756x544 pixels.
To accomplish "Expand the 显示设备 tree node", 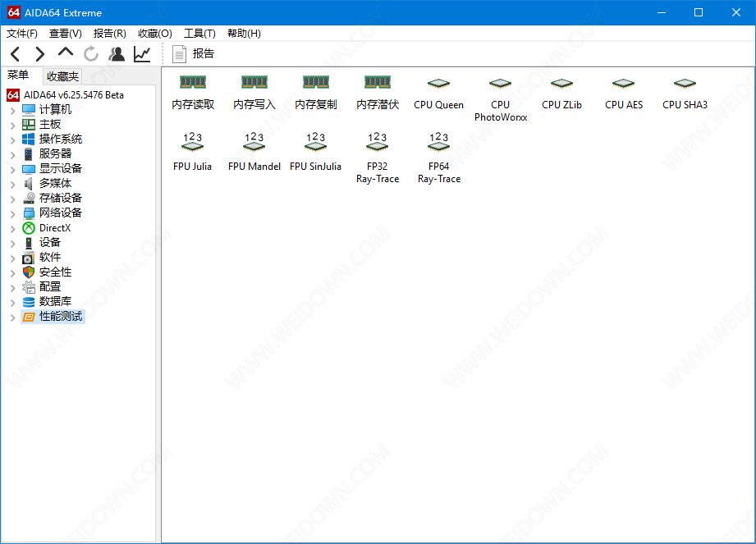I will [x=13, y=169].
